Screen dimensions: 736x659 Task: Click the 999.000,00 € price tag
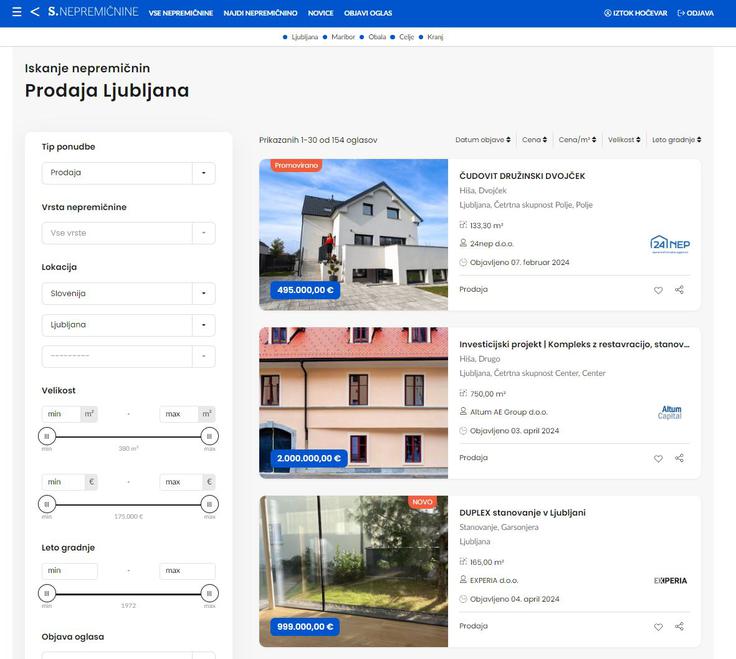pos(305,627)
